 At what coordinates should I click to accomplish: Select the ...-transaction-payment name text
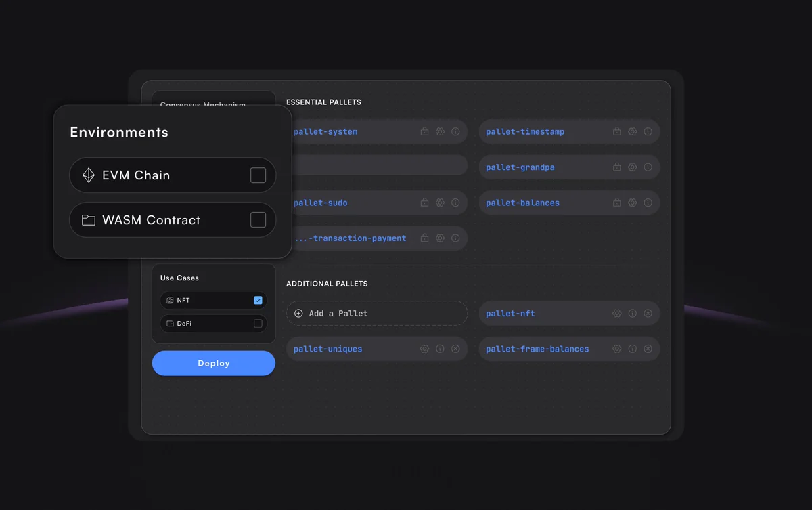(x=351, y=238)
